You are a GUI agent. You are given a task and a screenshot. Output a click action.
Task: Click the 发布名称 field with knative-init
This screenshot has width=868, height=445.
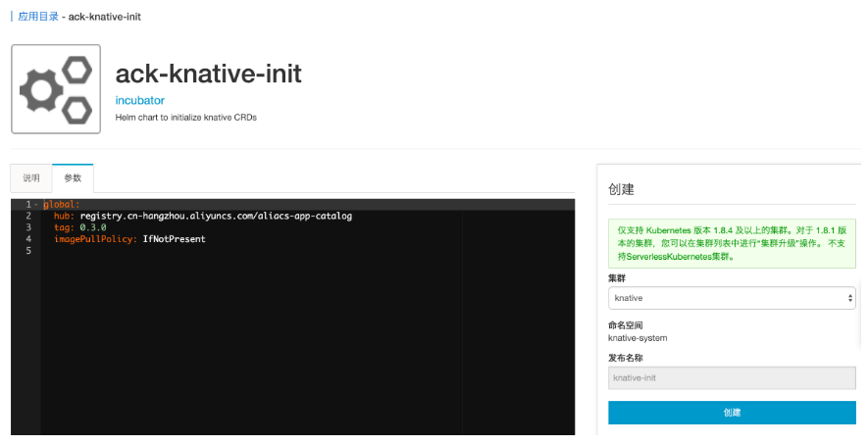[x=732, y=378]
